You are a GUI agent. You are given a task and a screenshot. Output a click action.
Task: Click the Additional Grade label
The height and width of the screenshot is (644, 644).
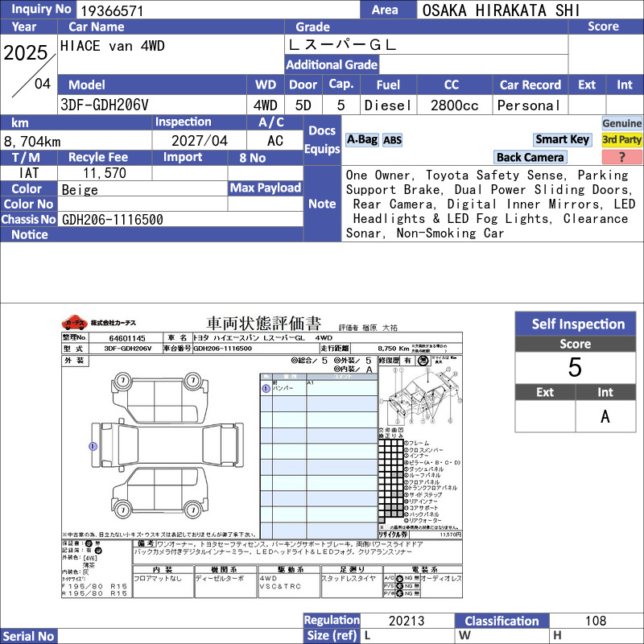tap(332, 64)
